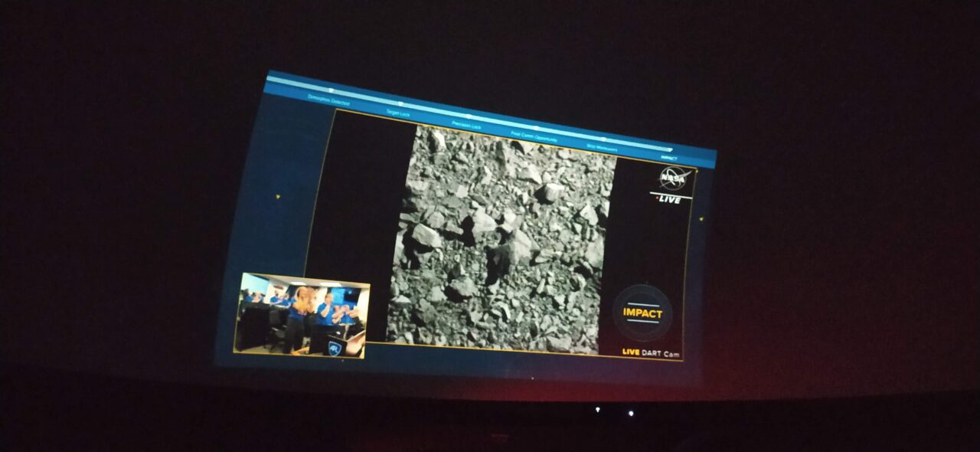Click the yellow marker right of the video frame
980x452 pixels.
tap(701, 218)
